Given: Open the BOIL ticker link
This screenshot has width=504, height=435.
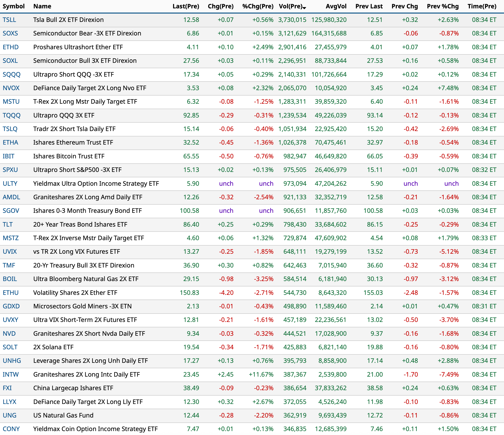Looking at the screenshot, I should 10,279.
